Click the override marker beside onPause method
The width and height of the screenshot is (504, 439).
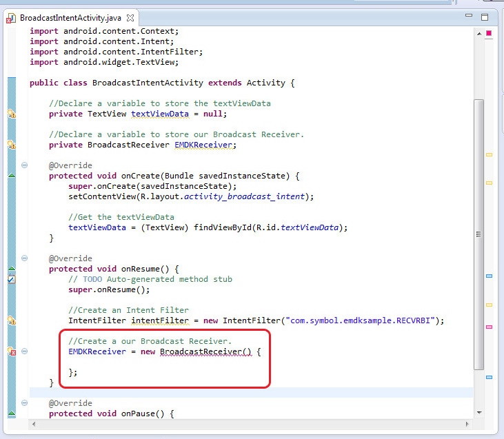(11, 414)
